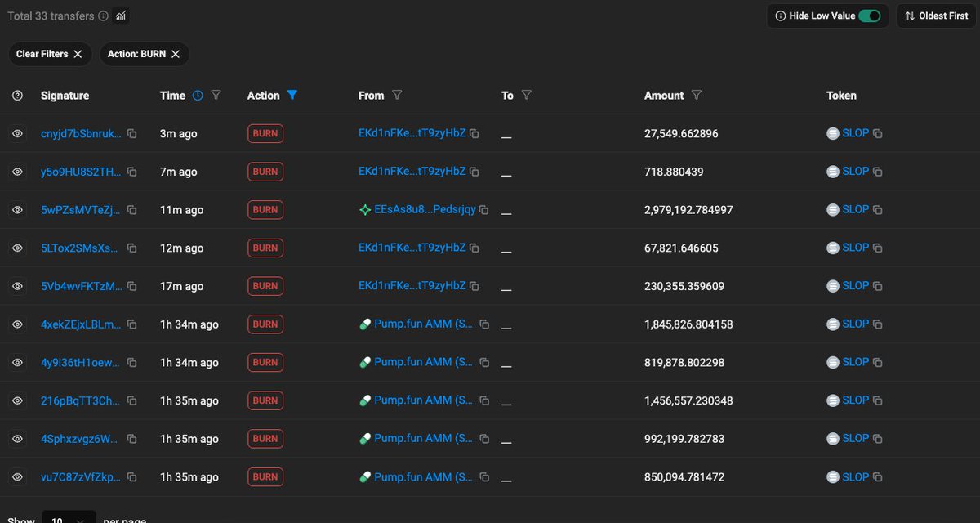Copy Pump.fun AMM address in 850,094 row
The width and height of the screenshot is (980, 523).
484,477
